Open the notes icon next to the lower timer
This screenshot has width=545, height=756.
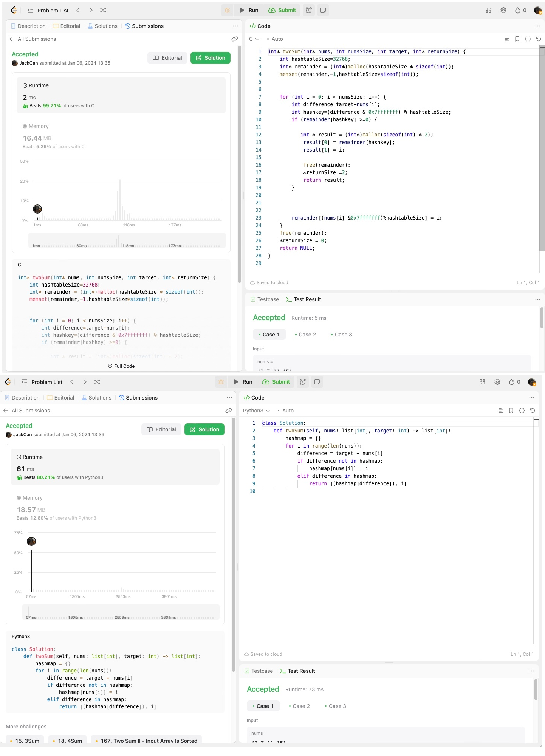tap(317, 382)
